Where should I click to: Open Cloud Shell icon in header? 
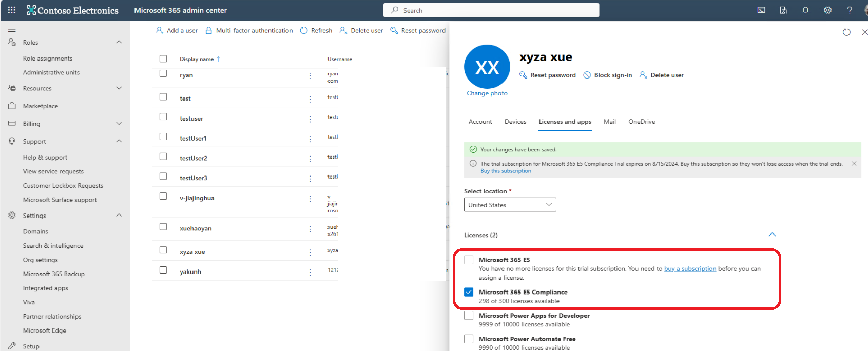761,10
